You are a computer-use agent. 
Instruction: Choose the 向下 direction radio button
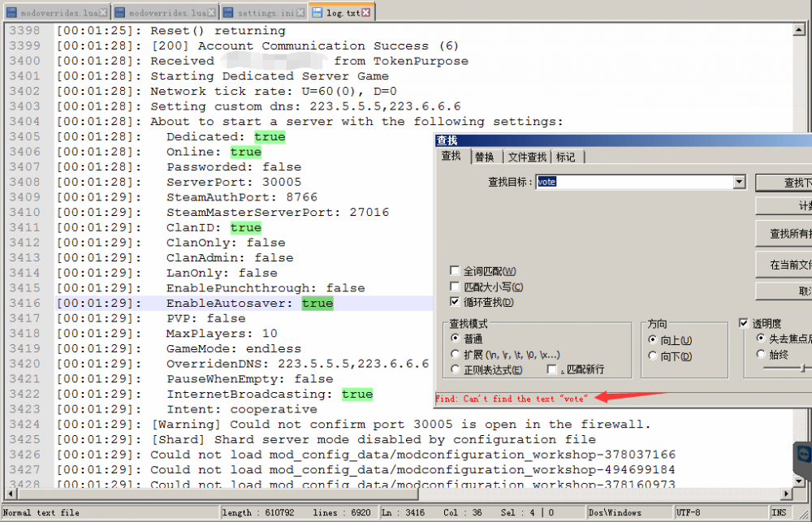coord(653,356)
